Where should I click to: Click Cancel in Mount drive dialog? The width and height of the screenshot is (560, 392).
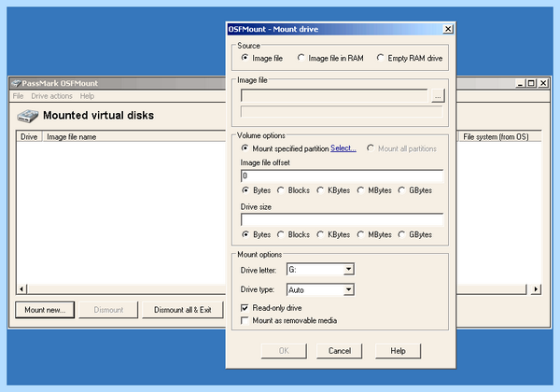[340, 351]
